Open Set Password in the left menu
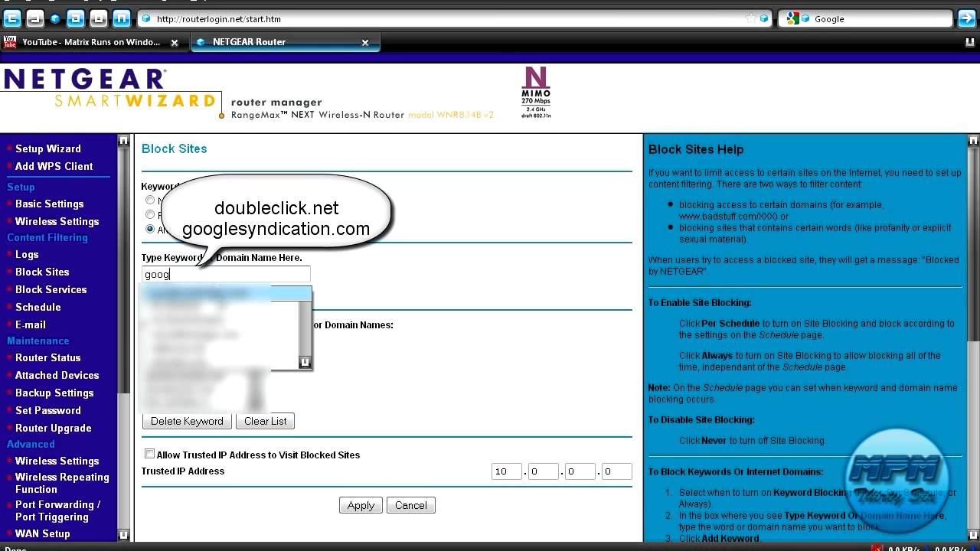Viewport: 980px width, 551px height. point(48,410)
